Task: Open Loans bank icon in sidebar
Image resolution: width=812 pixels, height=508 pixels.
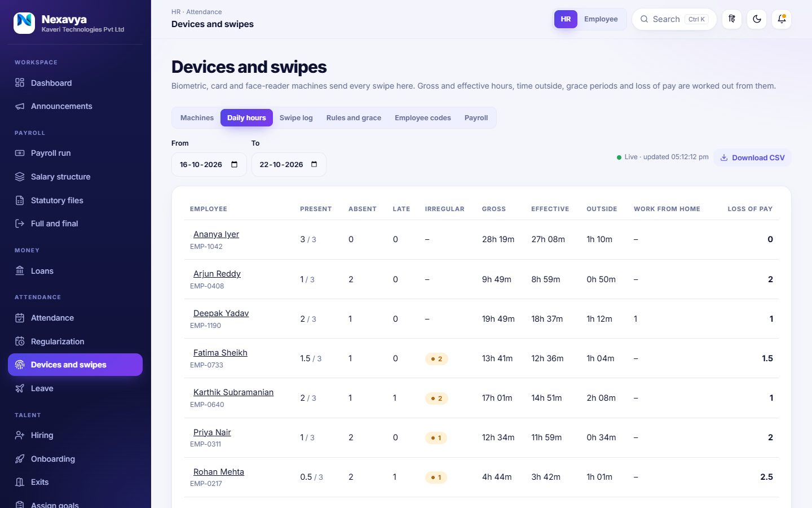Action: coord(20,271)
